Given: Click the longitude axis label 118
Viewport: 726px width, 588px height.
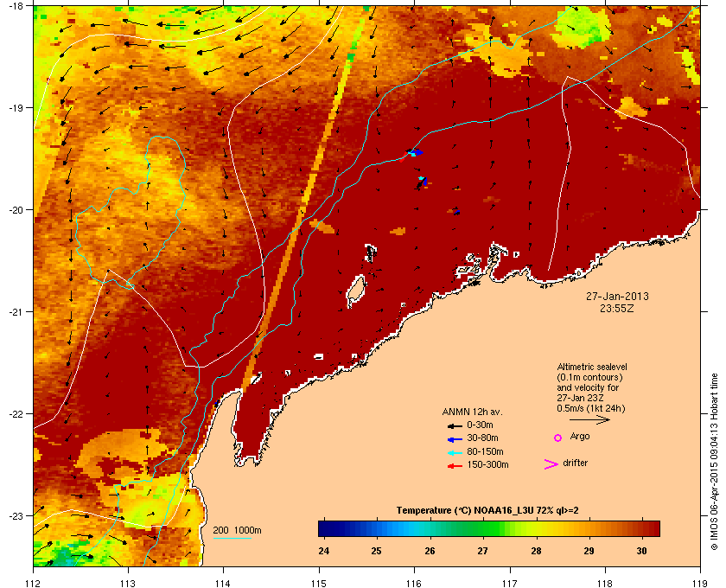Looking at the screenshot, I should (x=605, y=583).
